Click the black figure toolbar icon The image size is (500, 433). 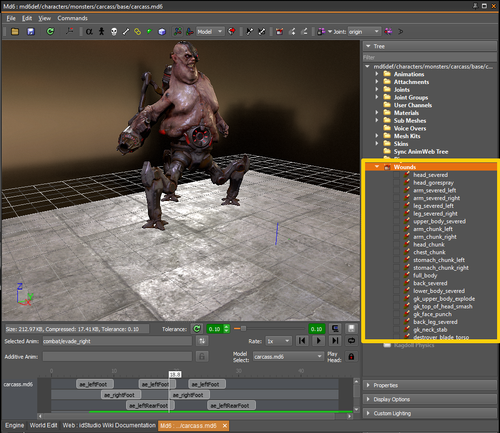click(x=101, y=32)
